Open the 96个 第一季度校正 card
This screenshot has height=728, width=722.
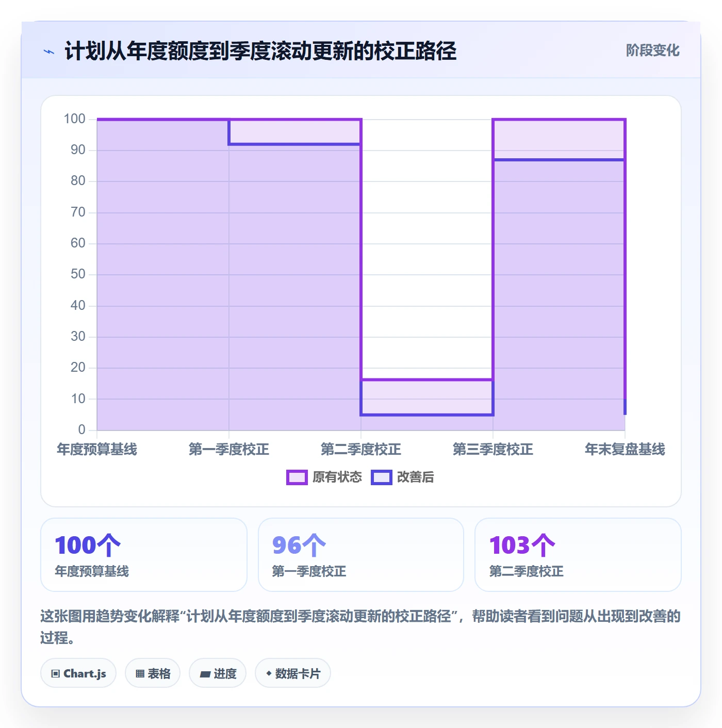361,555
